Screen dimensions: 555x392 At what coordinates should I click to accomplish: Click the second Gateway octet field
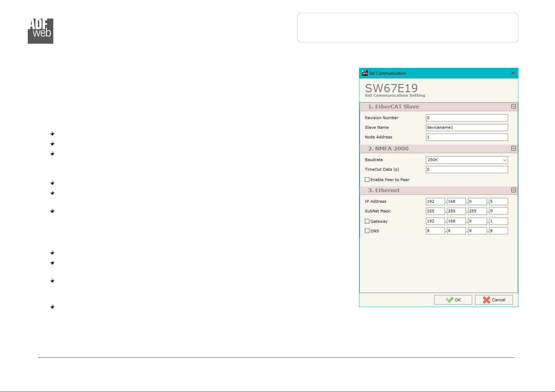[x=456, y=221]
